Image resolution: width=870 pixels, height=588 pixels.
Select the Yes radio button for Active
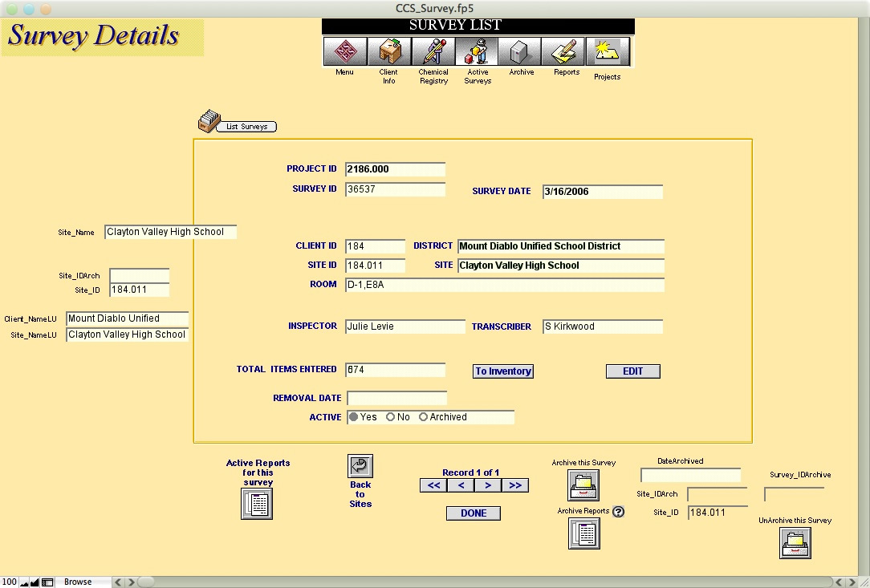(353, 417)
